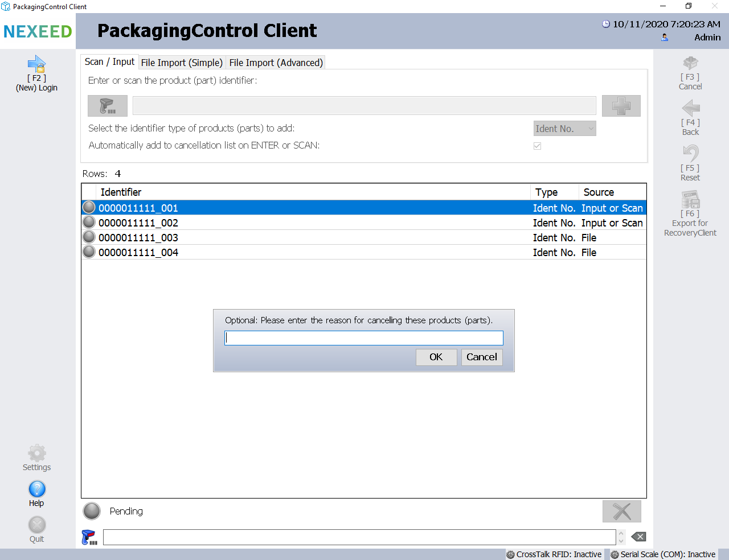Screen dimensions: 729x560
Task: Select row 0000011111_003 in the list
Action: click(138, 238)
